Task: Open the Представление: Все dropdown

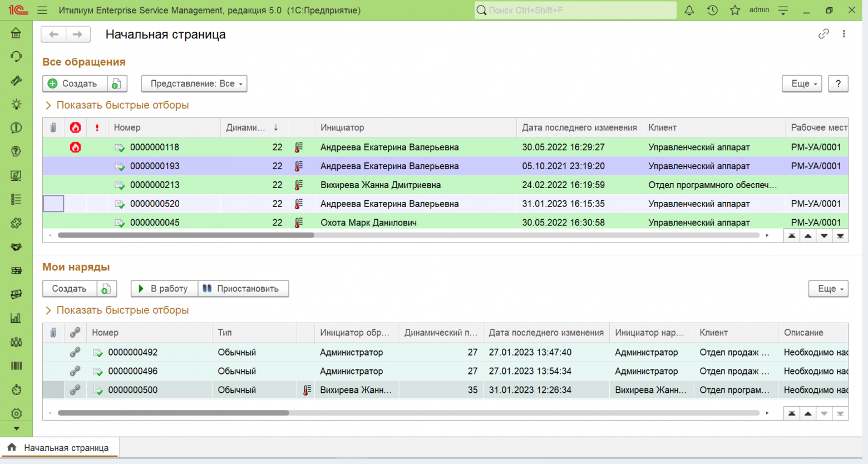Action: click(194, 83)
